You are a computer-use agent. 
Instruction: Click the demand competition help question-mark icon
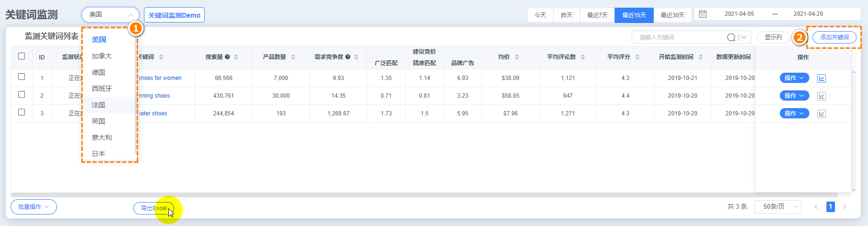pos(348,57)
